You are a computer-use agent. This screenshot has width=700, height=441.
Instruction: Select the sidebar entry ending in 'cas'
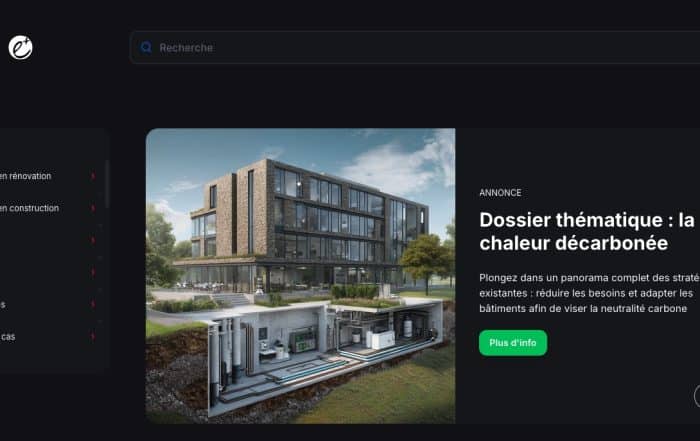(8, 337)
